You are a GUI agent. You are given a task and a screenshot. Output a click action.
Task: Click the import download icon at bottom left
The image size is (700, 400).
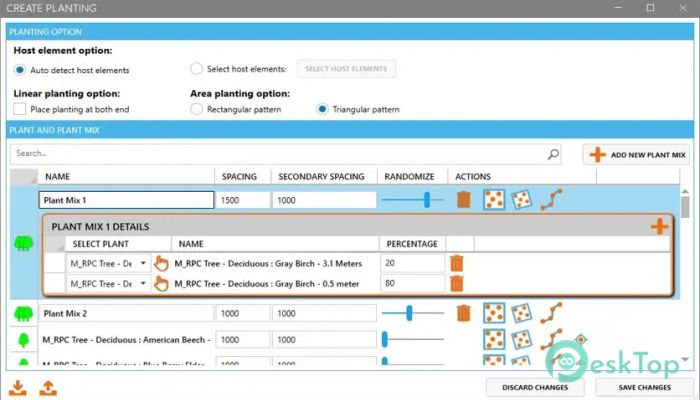18,387
